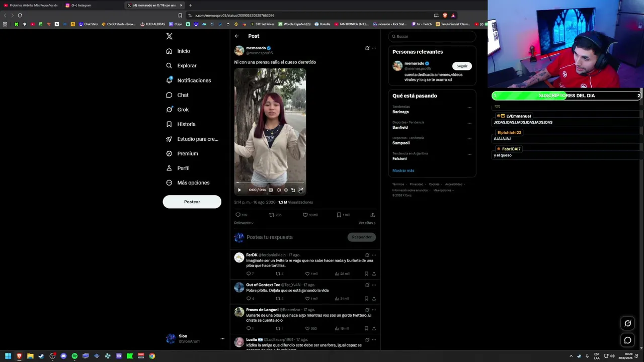Click the Grok icon on memarado's post

[x=367, y=48]
